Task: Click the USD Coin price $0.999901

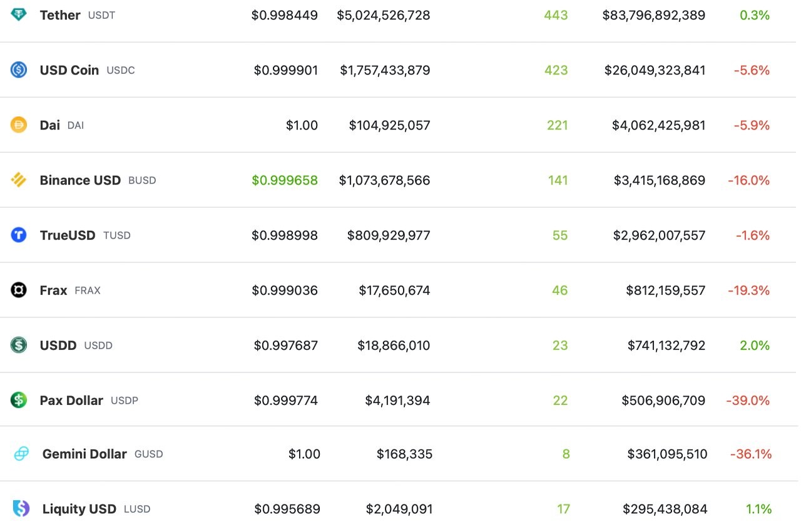Action: click(x=287, y=70)
